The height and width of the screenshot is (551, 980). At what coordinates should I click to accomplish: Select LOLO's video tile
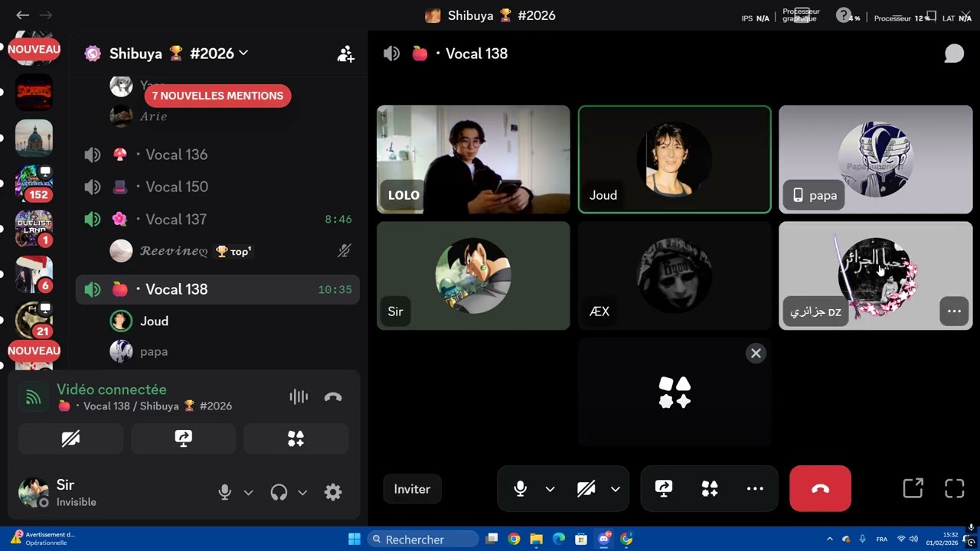pyautogui.click(x=473, y=159)
